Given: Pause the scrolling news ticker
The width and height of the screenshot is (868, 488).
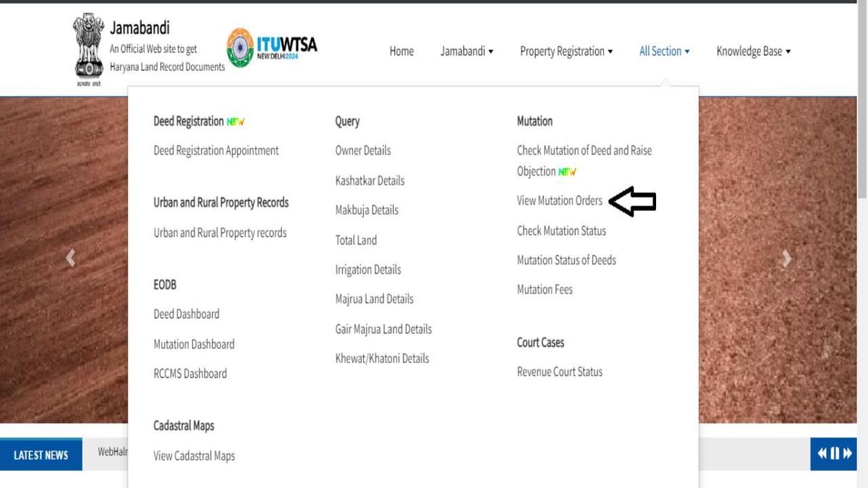Looking at the screenshot, I should click(834, 453).
